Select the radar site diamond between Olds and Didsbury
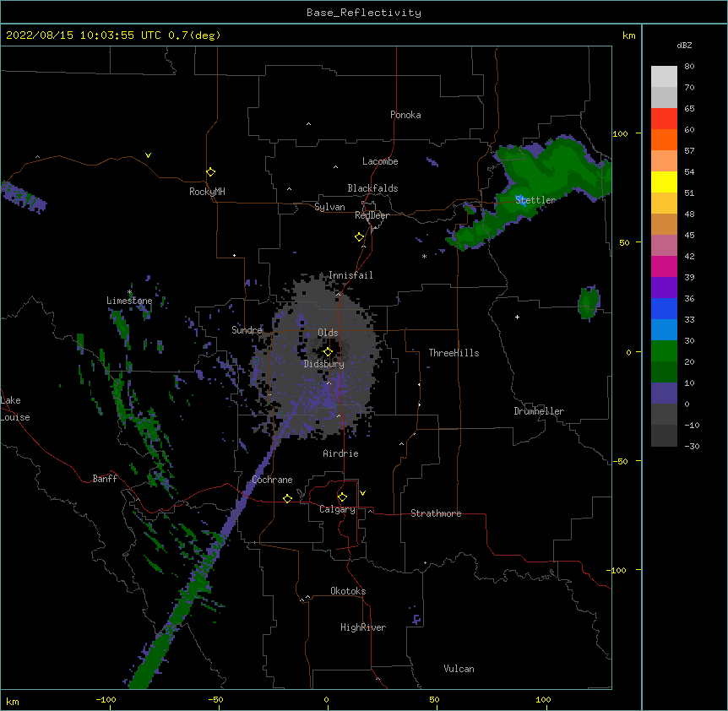Screen dimensions: 728x711 (x=328, y=352)
